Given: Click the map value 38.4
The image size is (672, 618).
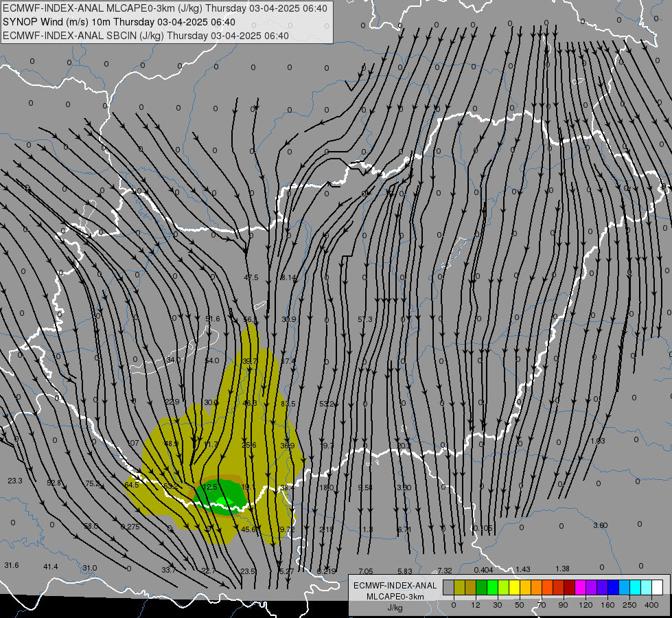Looking at the screenshot, I should tap(287, 488).
